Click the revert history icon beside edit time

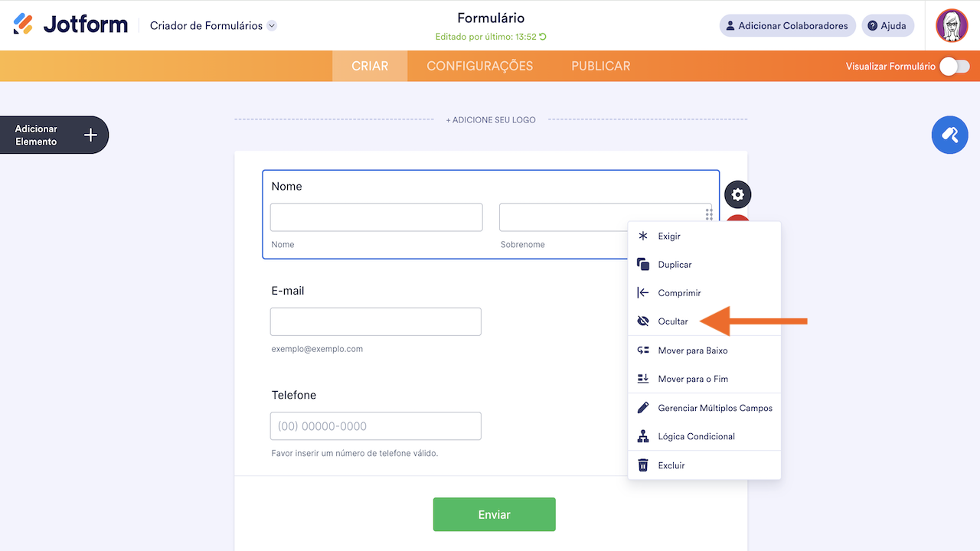[543, 37]
